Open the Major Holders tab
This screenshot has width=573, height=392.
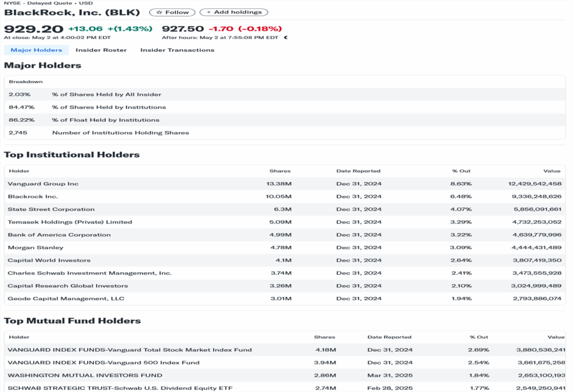click(36, 50)
